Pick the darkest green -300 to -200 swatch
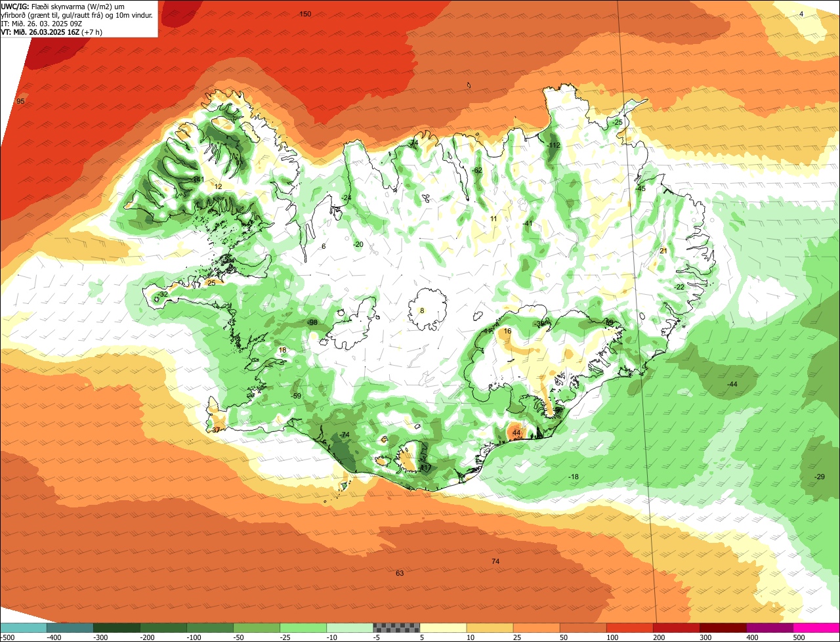The width and height of the screenshot is (840, 642). coord(117,627)
